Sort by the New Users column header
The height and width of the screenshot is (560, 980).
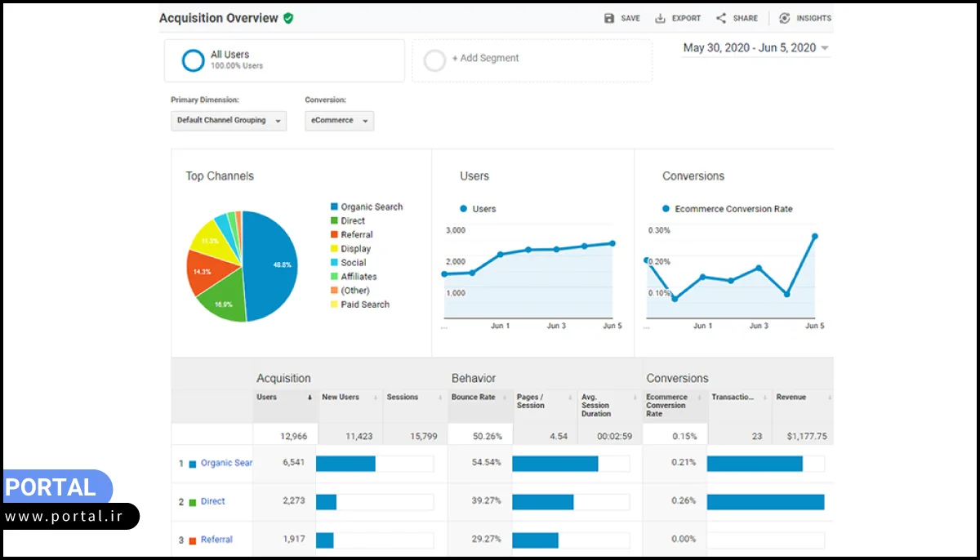tap(341, 398)
